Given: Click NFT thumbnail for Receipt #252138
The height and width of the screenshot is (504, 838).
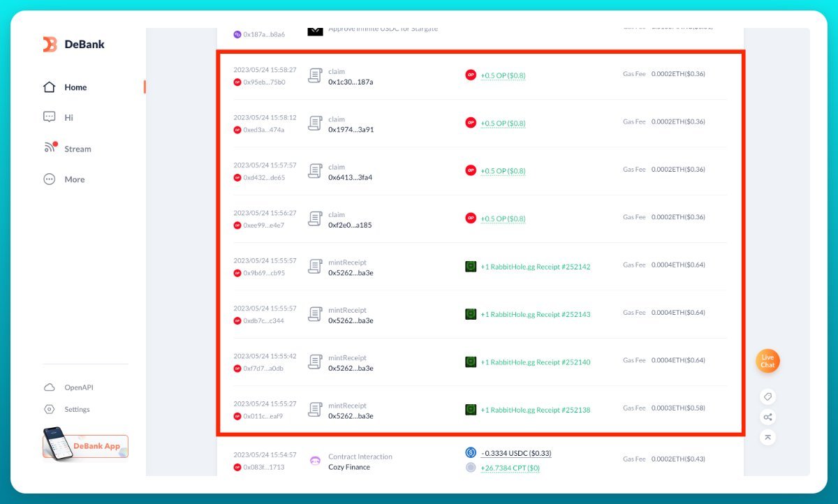Looking at the screenshot, I should 471,409.
